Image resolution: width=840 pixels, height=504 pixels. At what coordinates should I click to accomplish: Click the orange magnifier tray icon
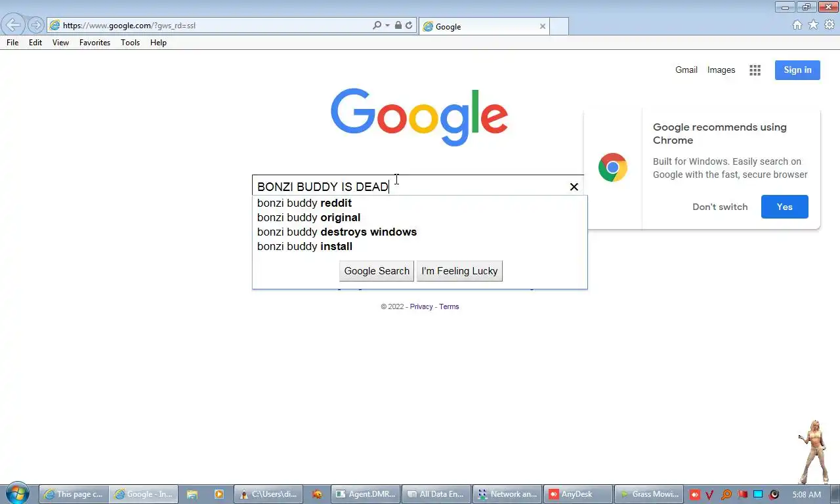coord(726,494)
